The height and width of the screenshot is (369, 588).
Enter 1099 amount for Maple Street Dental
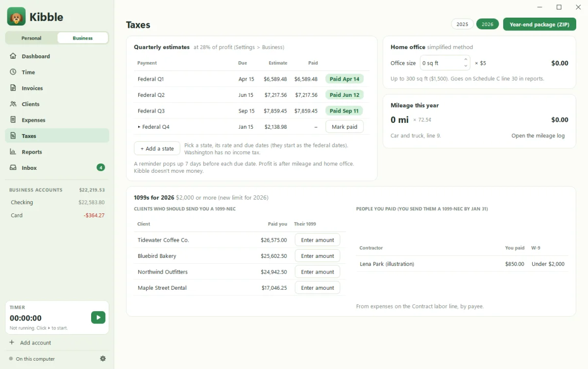(318, 288)
